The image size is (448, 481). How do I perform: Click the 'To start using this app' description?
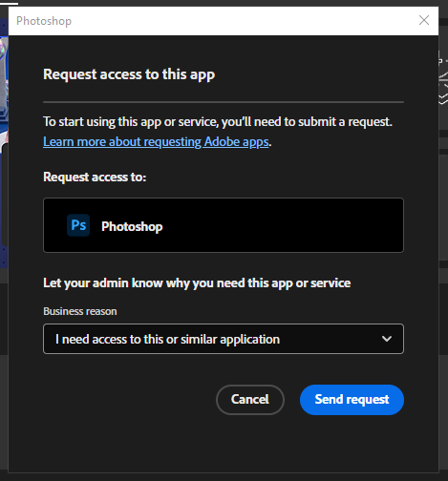(x=218, y=122)
